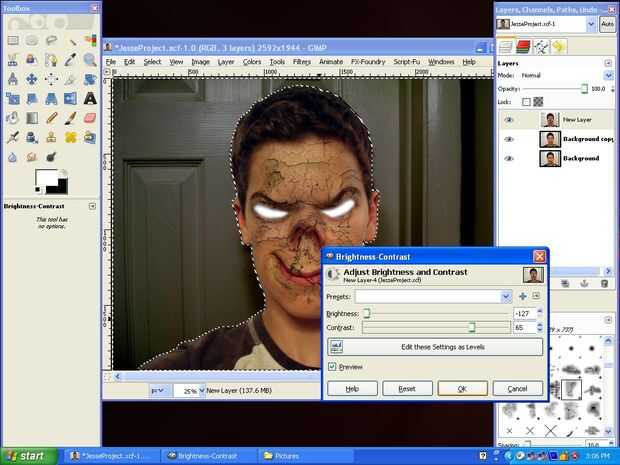The height and width of the screenshot is (465, 620).
Task: Select the Eraser tool
Action: tap(90, 118)
